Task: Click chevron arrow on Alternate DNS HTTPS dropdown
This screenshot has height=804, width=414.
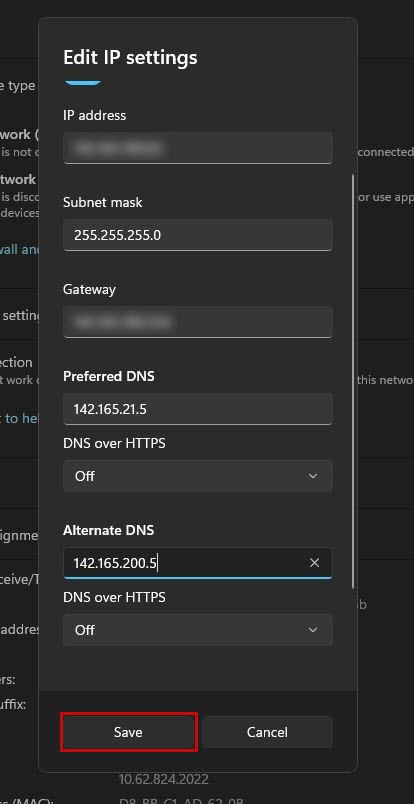Action: point(313,630)
